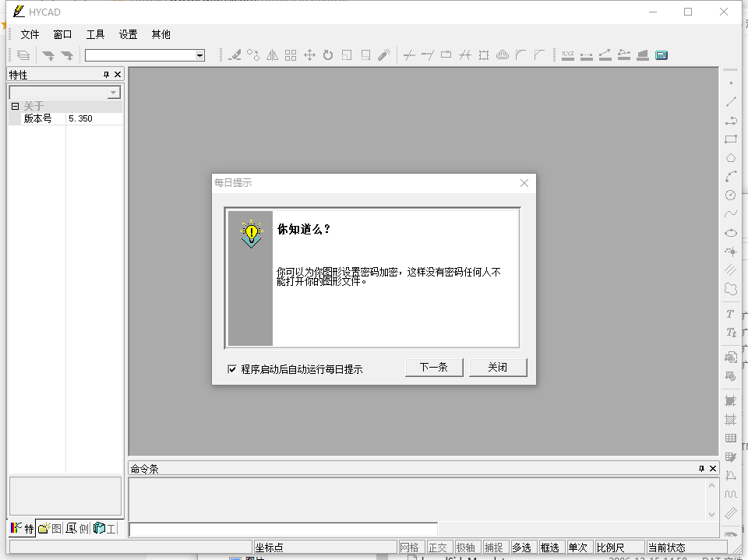Pin the 特性 properties panel
748x560 pixels.
(106, 75)
